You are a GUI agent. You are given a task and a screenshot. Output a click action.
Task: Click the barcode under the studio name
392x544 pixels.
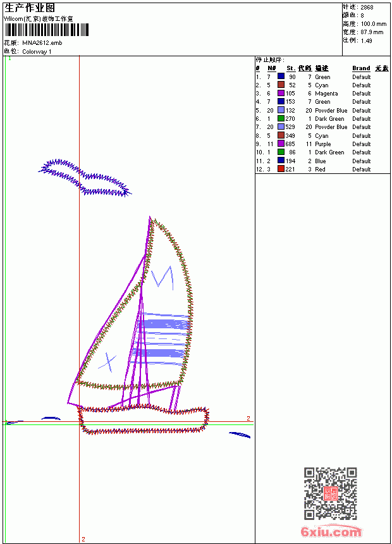click(47, 30)
